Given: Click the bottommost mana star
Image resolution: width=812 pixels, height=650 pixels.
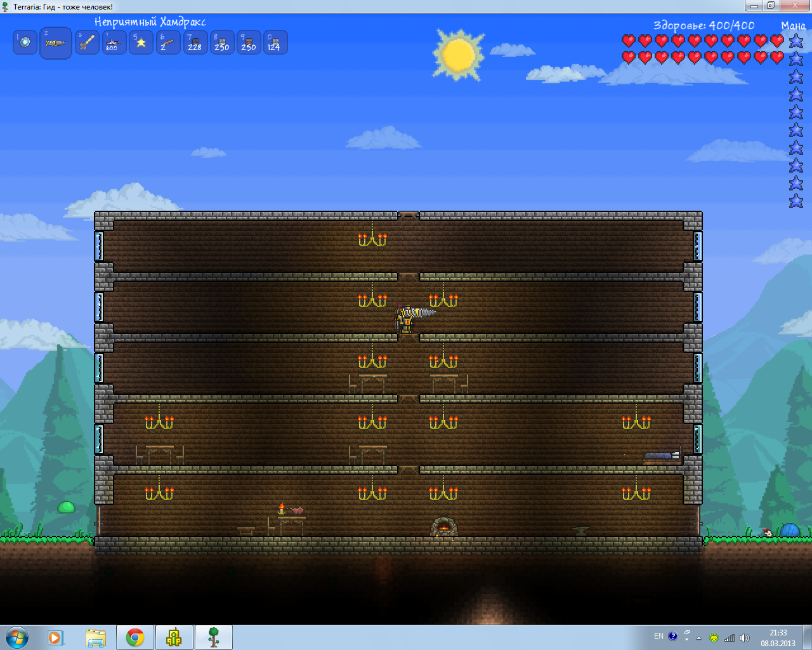Looking at the screenshot, I should click(796, 201).
